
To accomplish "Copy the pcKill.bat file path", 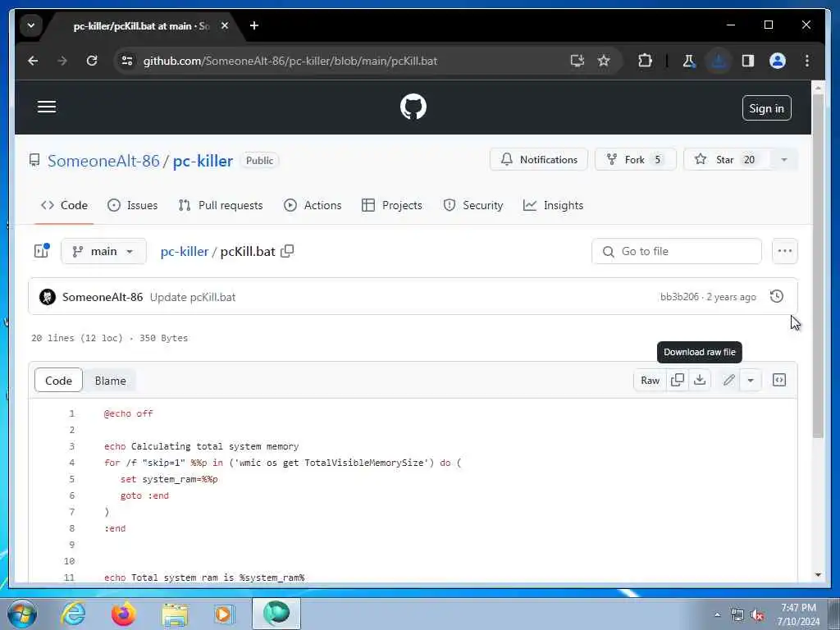I will click(x=287, y=251).
